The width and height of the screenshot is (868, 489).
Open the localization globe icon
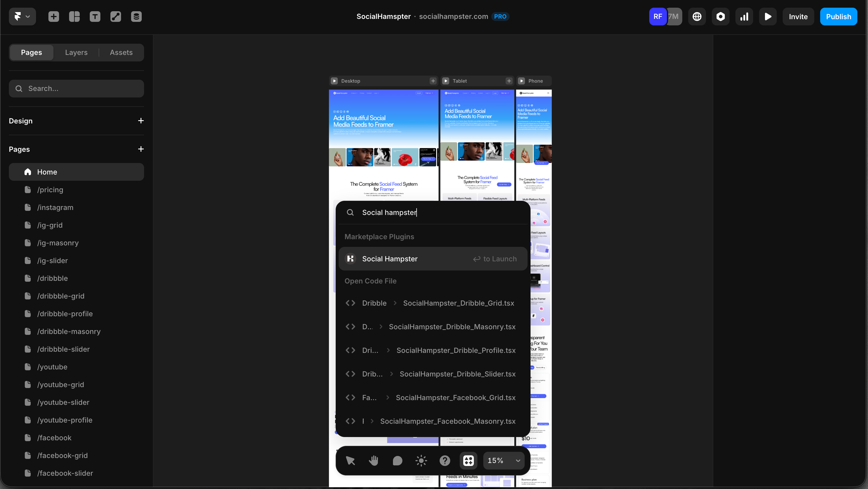click(697, 17)
